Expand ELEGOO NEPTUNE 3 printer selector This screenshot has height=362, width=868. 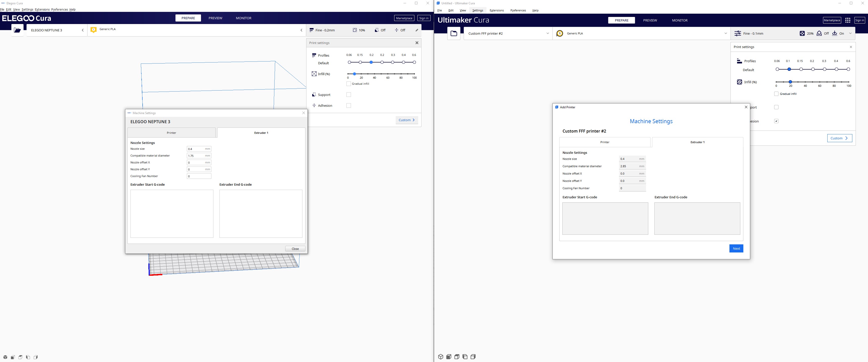click(57, 30)
